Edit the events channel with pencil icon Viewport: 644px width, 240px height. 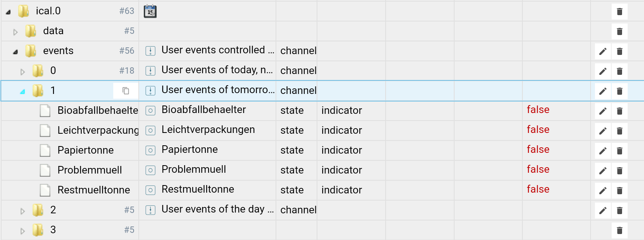click(x=603, y=51)
